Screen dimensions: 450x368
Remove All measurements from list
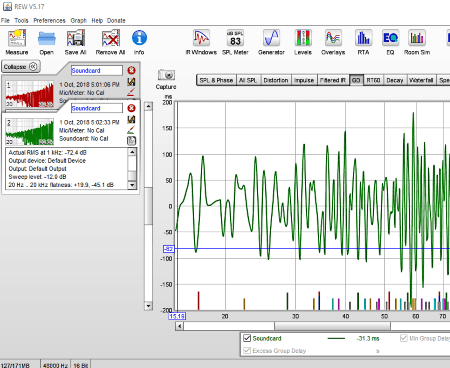[x=110, y=38]
